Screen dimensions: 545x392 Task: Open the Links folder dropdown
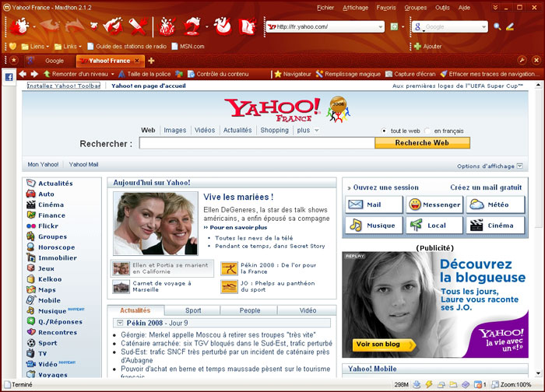[80, 47]
